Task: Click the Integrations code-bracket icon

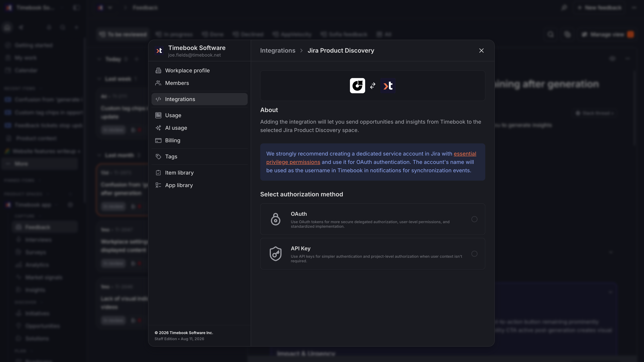Action: (x=158, y=99)
